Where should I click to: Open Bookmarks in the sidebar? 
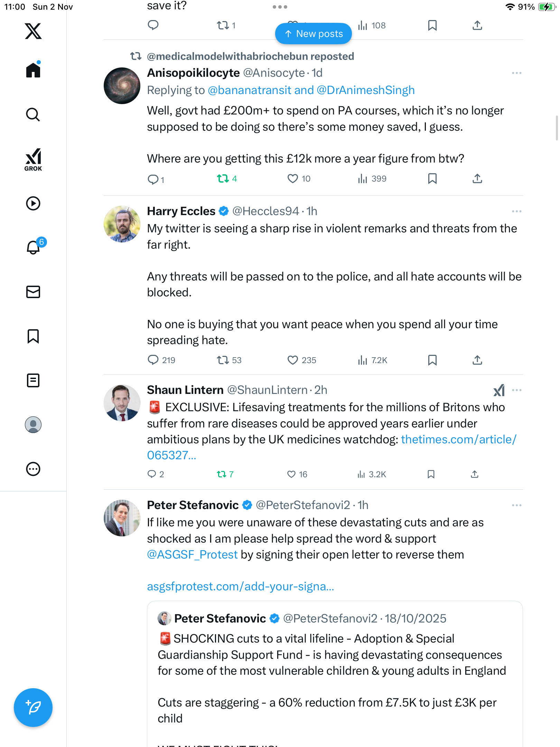[33, 336]
